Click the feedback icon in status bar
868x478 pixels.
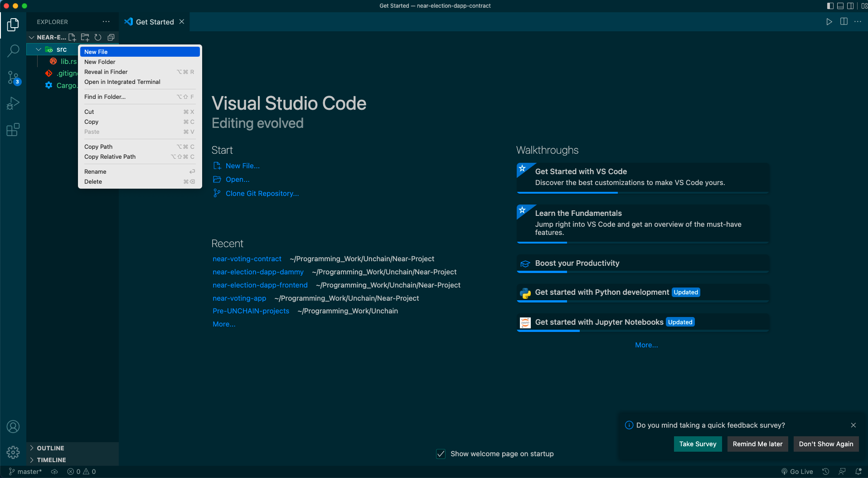(842, 472)
